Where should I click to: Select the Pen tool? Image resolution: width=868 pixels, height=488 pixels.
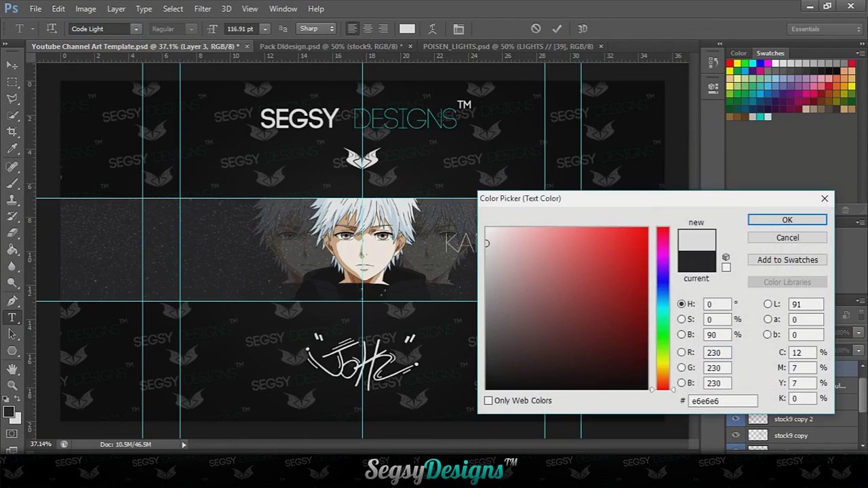(x=12, y=301)
